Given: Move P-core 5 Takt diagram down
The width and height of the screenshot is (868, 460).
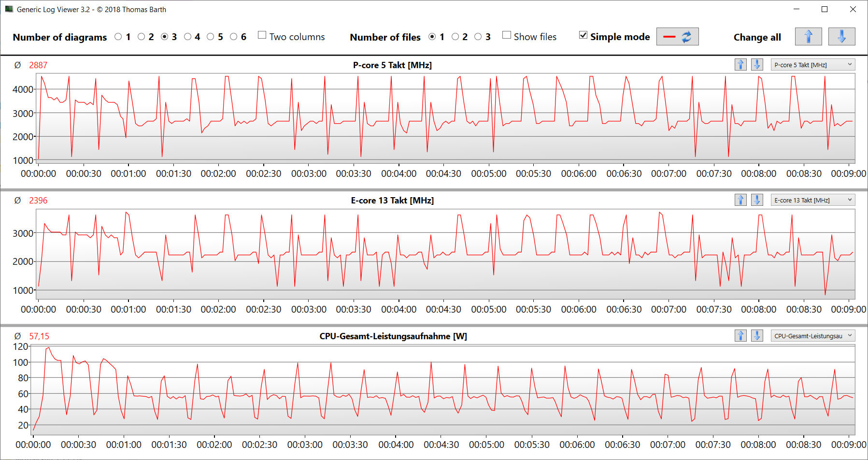Looking at the screenshot, I should [x=757, y=65].
